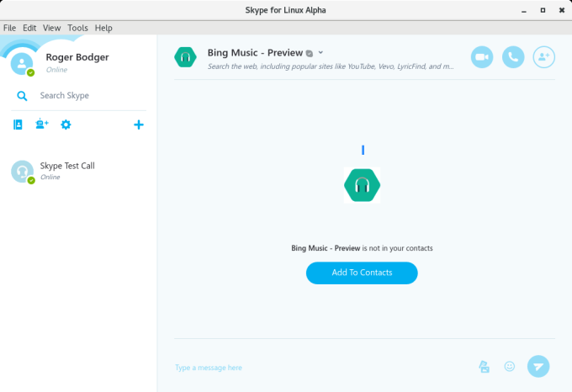The width and height of the screenshot is (572, 392).
Task: Start a video call with Bing Music
Action: pos(482,56)
